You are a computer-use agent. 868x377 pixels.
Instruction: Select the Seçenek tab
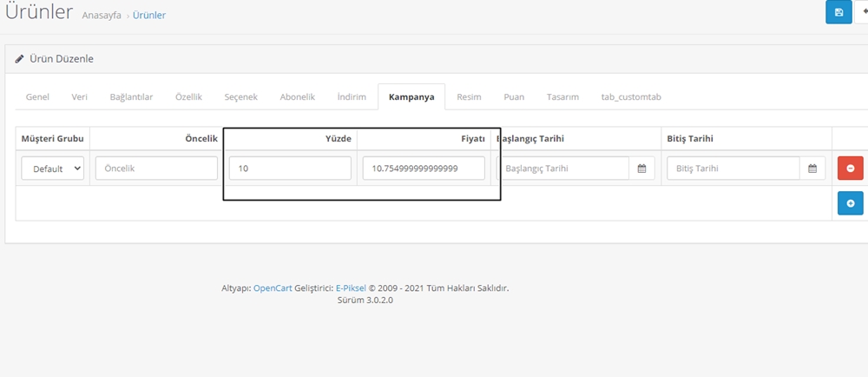(x=240, y=97)
